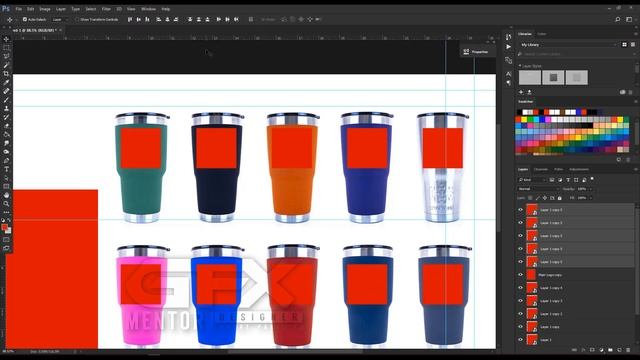Select the Rectangular Marquee tool
Viewport: 640px width, 360px height.
[6, 48]
